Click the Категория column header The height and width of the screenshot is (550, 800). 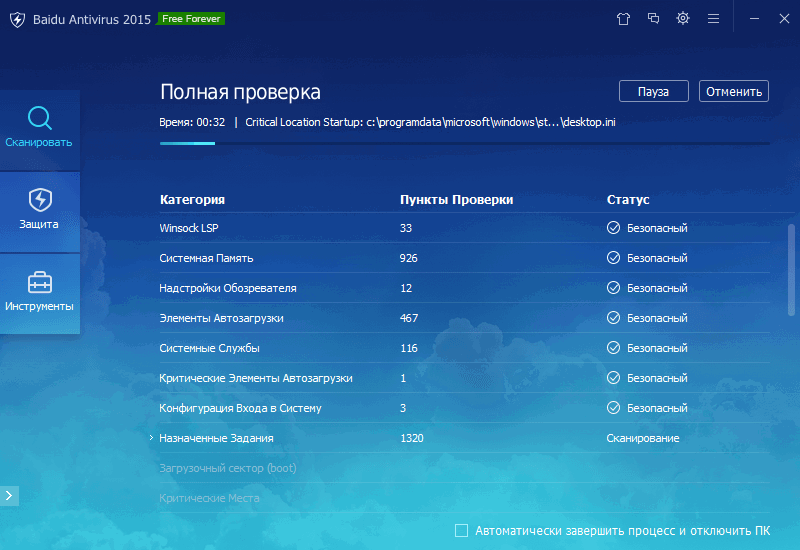point(192,199)
